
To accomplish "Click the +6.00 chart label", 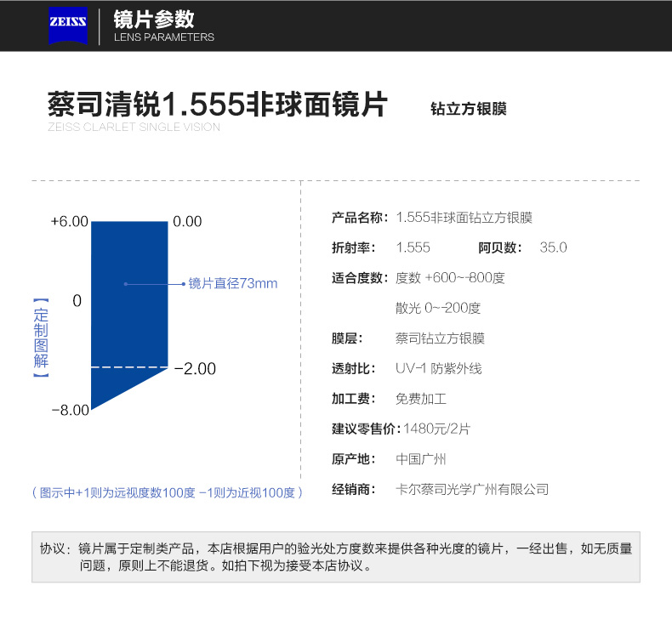I will pos(70,221).
